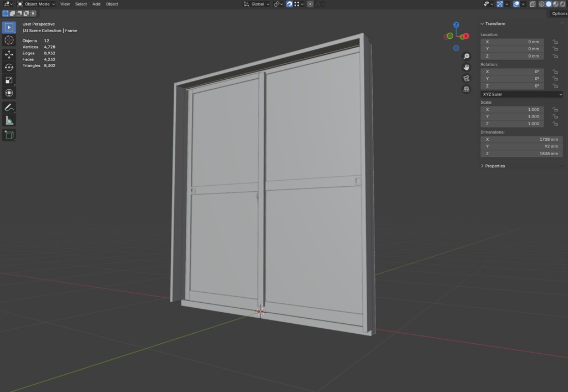Open the gizmo options dropdown arrow
Image resolution: width=568 pixels, height=392 pixels.
tap(507, 4)
